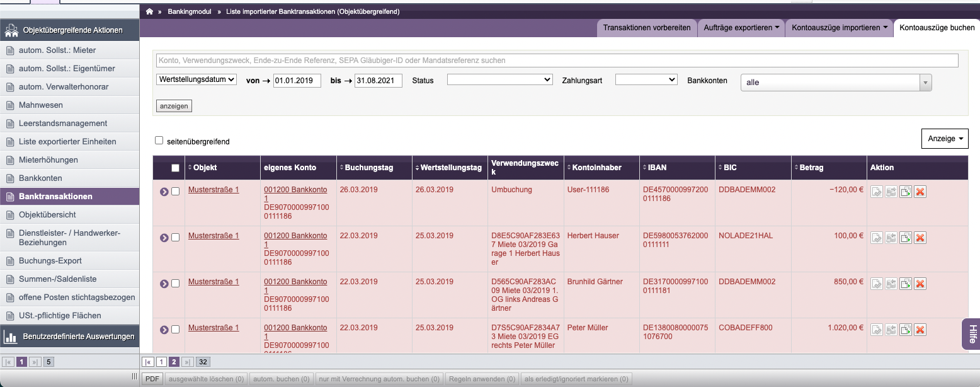The height and width of the screenshot is (387, 980).
Task: Click the book icon for Peter Müller row
Action: (877, 330)
